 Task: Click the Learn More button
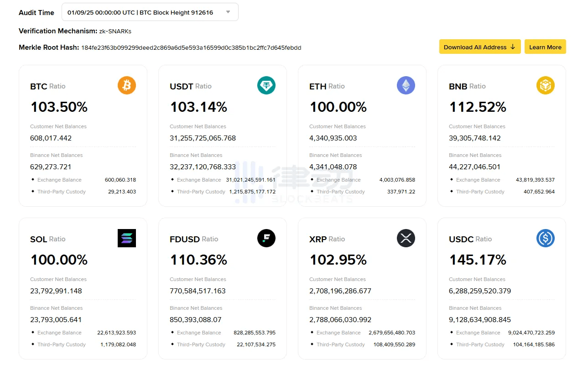point(545,47)
